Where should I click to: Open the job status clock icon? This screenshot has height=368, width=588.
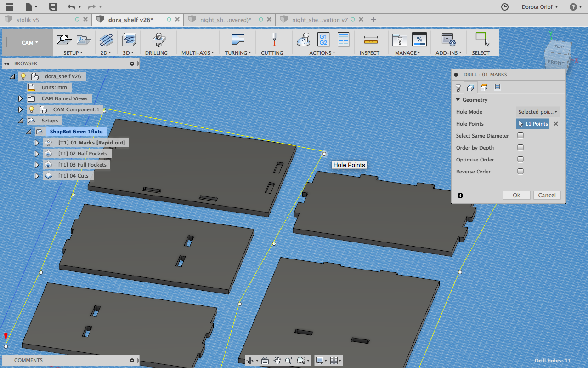[x=504, y=7]
